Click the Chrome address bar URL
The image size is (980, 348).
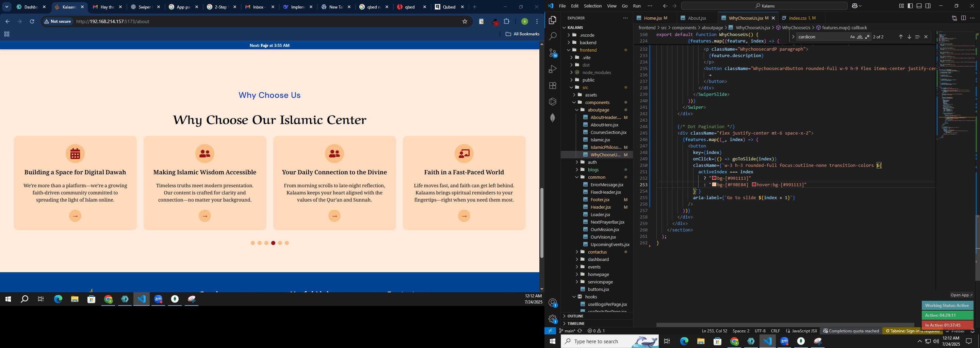(x=113, y=22)
